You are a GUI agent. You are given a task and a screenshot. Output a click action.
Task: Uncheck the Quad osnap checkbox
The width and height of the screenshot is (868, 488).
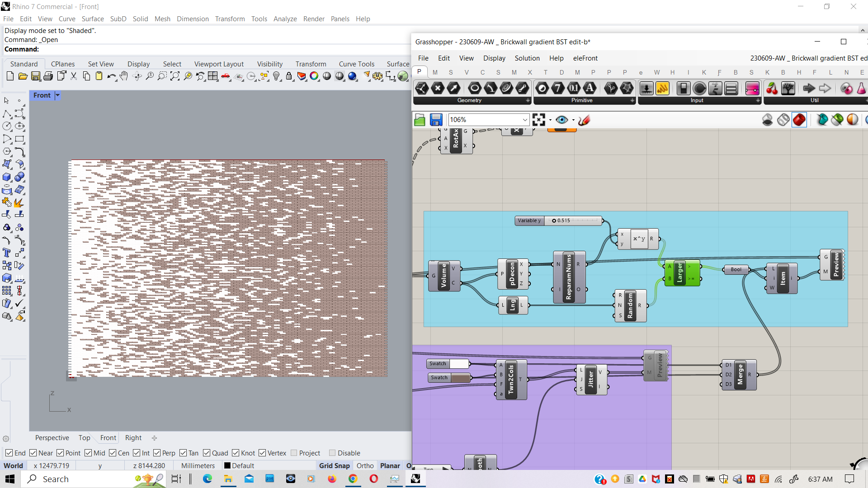pos(207,453)
